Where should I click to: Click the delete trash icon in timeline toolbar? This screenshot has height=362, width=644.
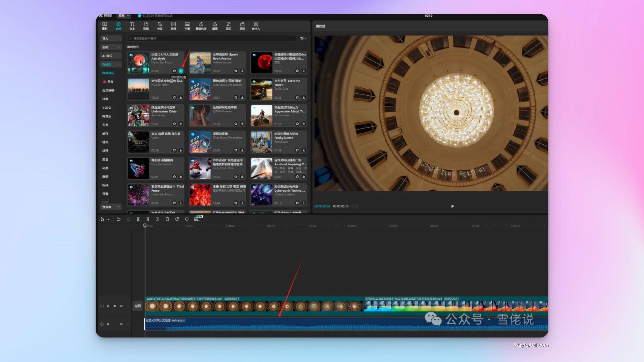(x=167, y=219)
